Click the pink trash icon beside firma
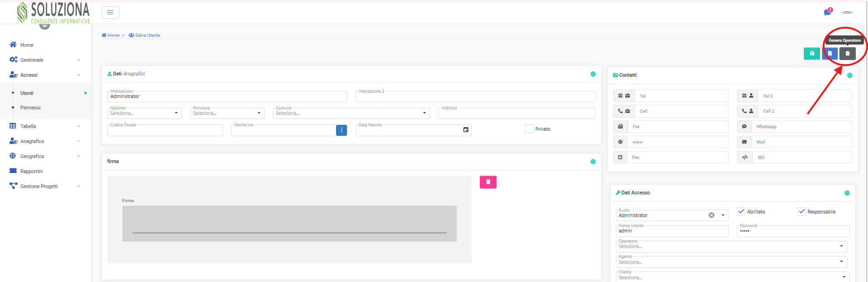868x282 pixels. pos(488,182)
